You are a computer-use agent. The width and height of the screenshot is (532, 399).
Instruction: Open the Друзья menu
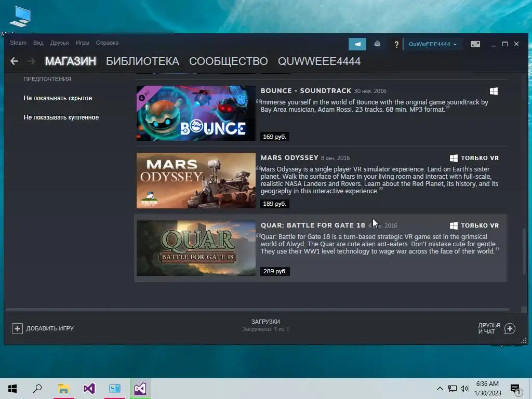tap(59, 43)
